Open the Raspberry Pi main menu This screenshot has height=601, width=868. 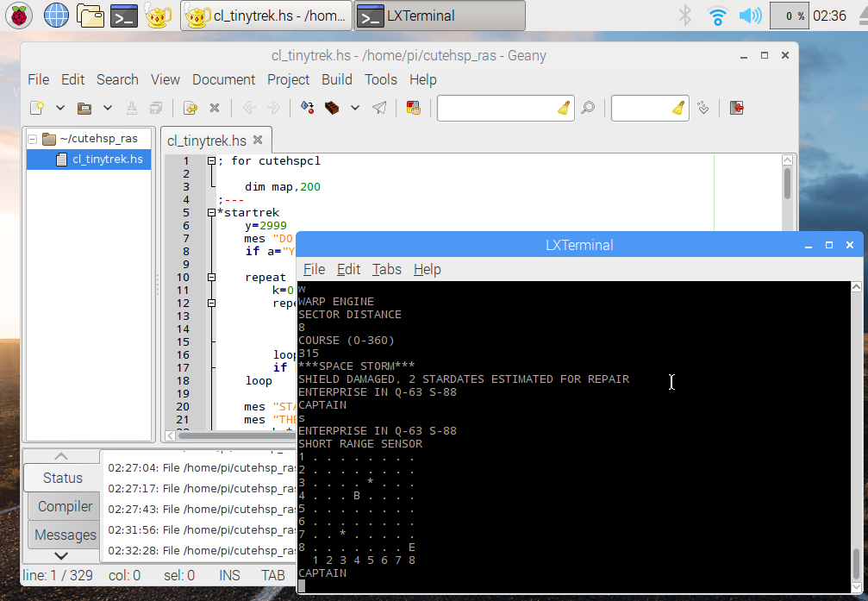pos(19,16)
